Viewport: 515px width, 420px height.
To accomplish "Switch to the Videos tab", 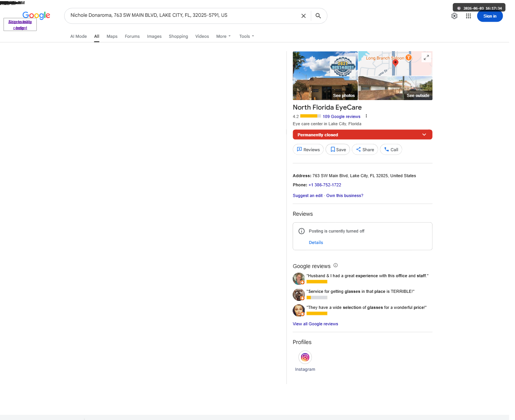I will click(x=202, y=36).
